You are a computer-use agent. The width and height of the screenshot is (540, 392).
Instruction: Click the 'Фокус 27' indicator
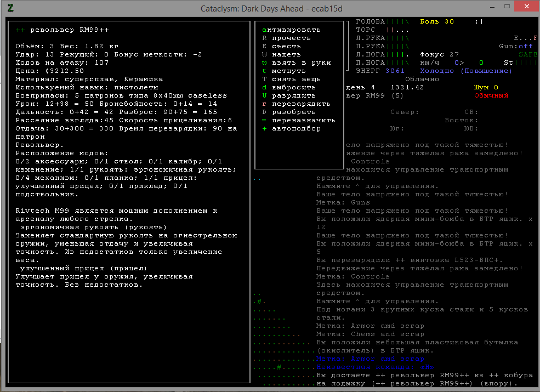[x=440, y=55]
